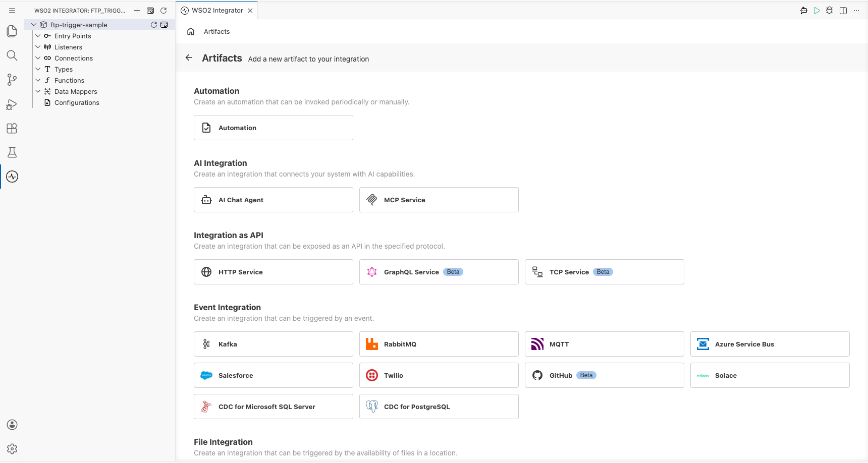Expand Connections chevron

38,58
